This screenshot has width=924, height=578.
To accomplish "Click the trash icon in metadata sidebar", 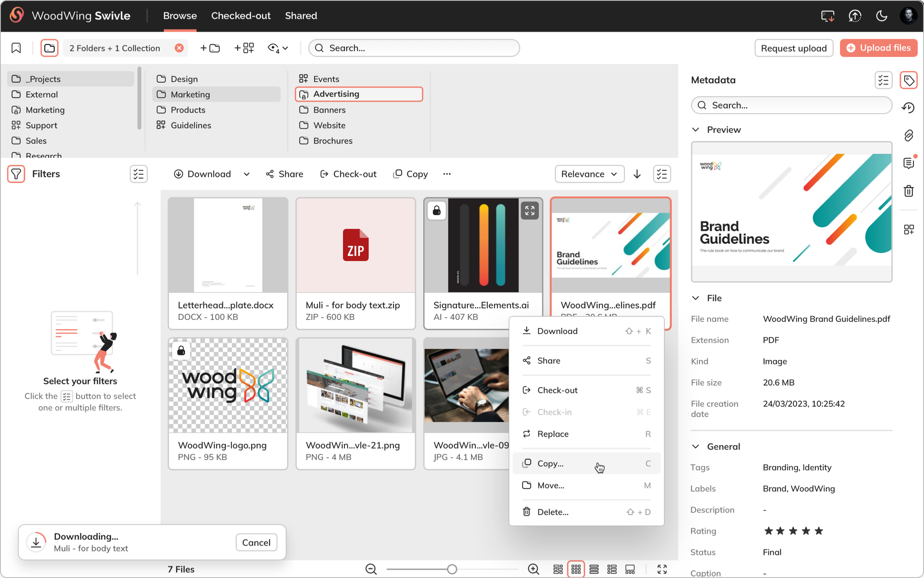I will [x=908, y=191].
